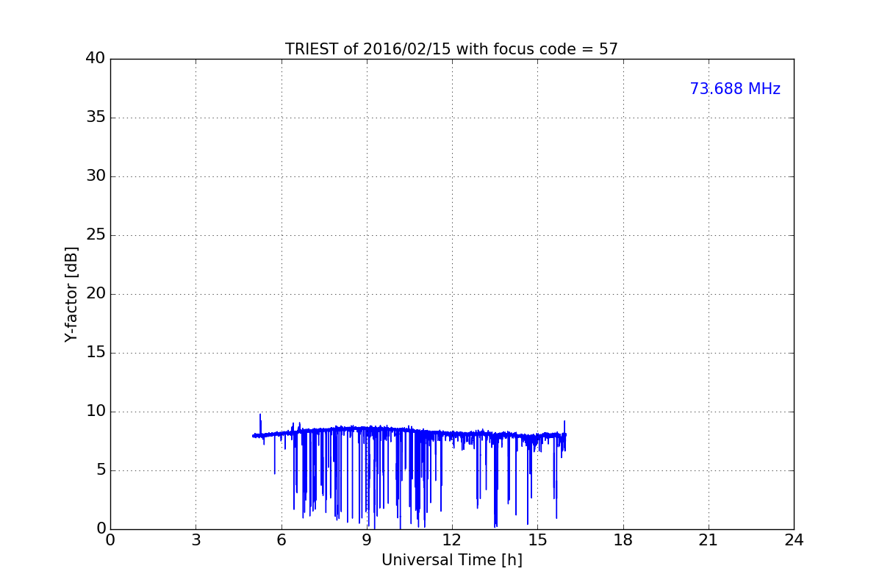Click y-axis tick value 25
This screenshot has height=588, width=882.
click(x=96, y=235)
